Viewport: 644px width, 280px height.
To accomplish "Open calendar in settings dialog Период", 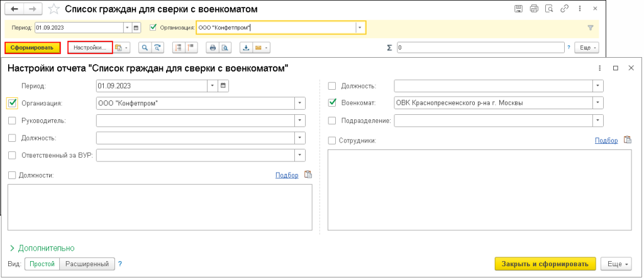I will tap(223, 86).
